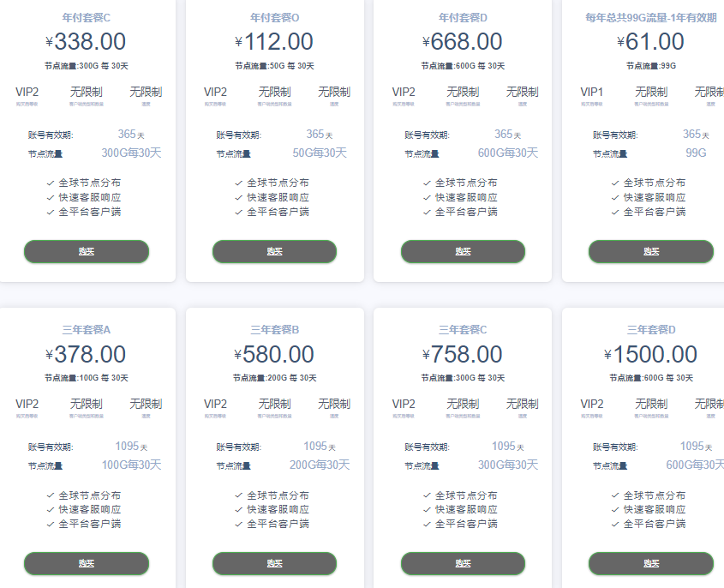Select the 三年套餐B plan title
The width and height of the screenshot is (724, 588).
click(x=274, y=329)
